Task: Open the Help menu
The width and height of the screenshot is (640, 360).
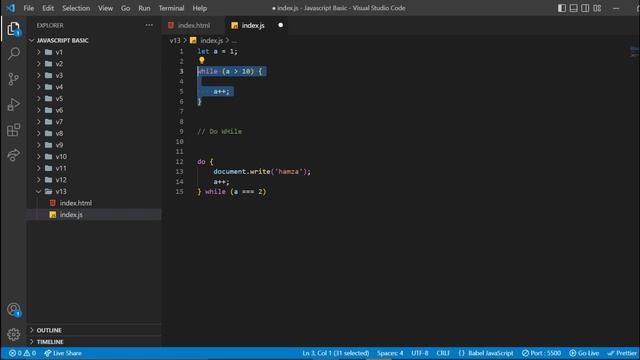Action: (x=200, y=8)
